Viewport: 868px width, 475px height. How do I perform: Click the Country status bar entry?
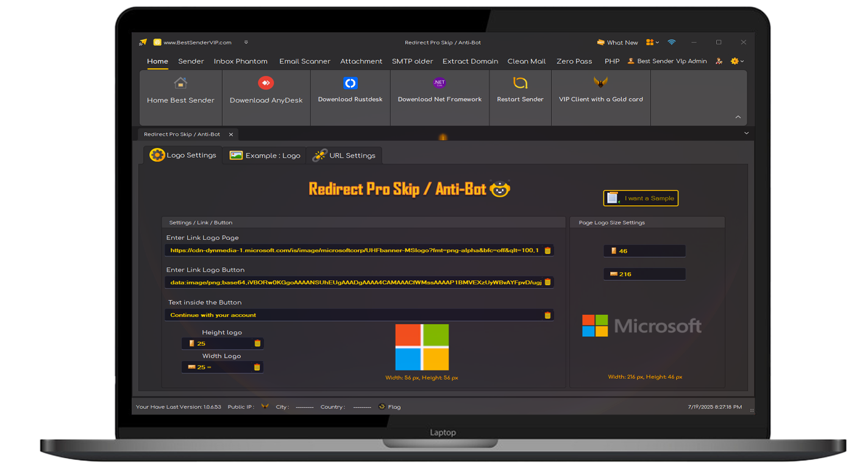346,407
